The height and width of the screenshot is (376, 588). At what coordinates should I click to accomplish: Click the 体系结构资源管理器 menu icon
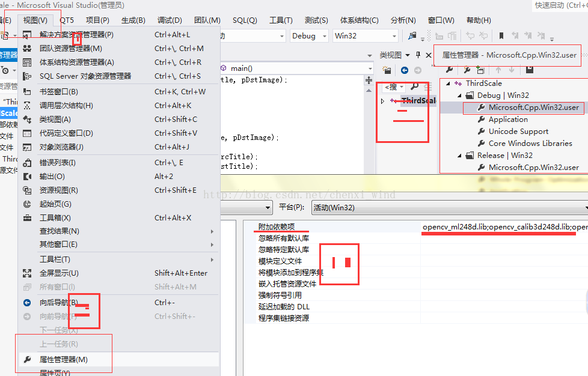pyautogui.click(x=27, y=62)
